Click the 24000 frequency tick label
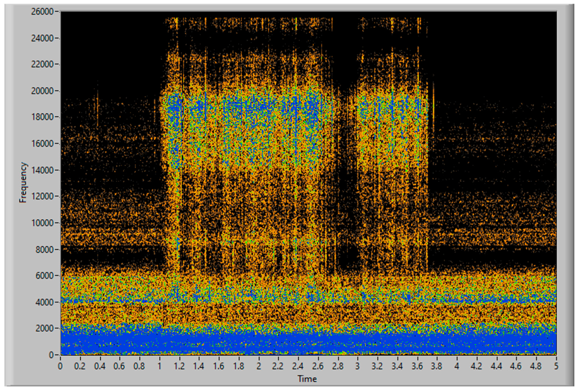 [42, 38]
